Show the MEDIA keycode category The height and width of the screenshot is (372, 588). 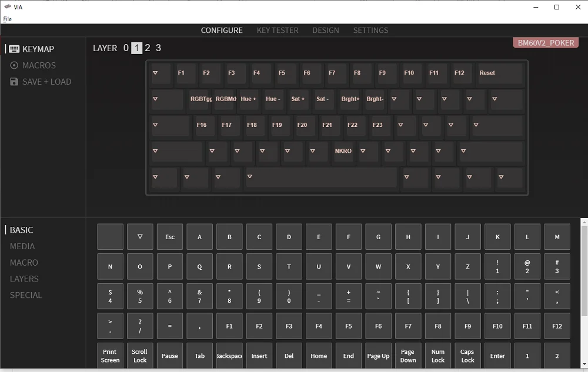(x=22, y=246)
